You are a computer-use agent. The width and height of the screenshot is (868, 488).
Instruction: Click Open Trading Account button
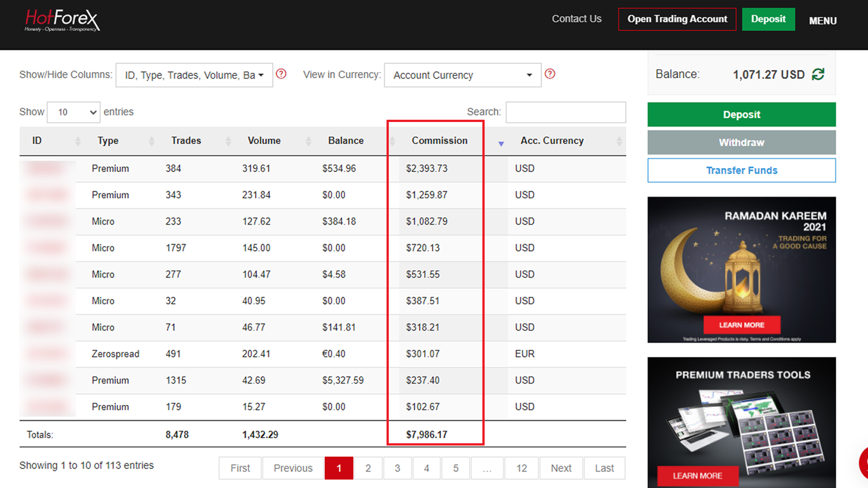tap(677, 19)
